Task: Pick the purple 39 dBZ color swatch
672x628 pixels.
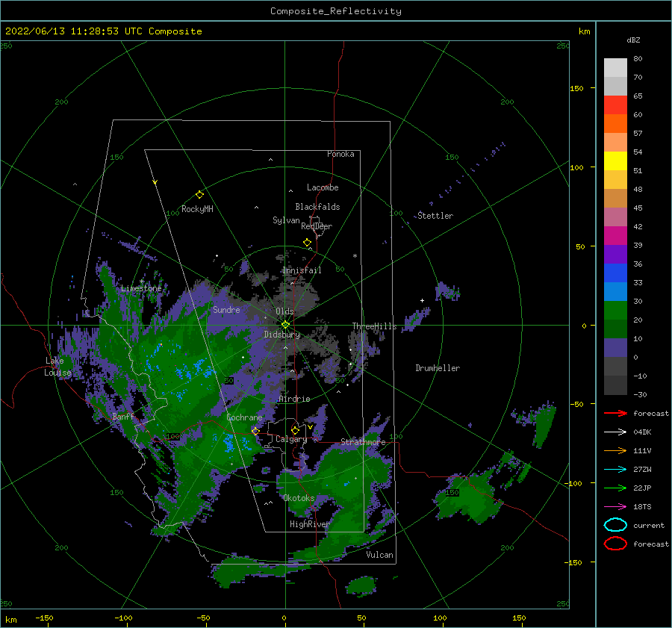Action: point(615,254)
